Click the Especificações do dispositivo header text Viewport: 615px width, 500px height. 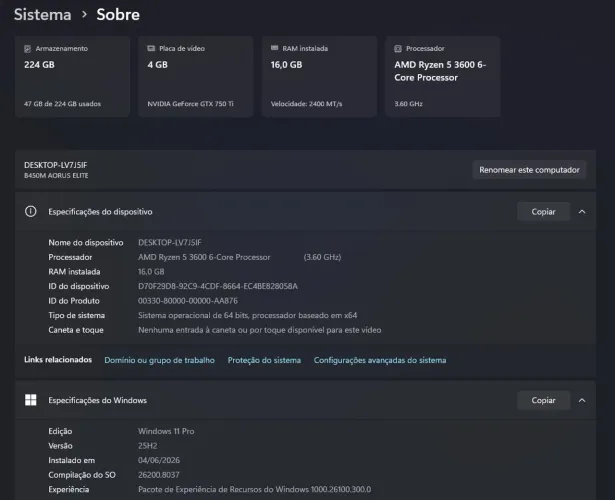pos(100,212)
